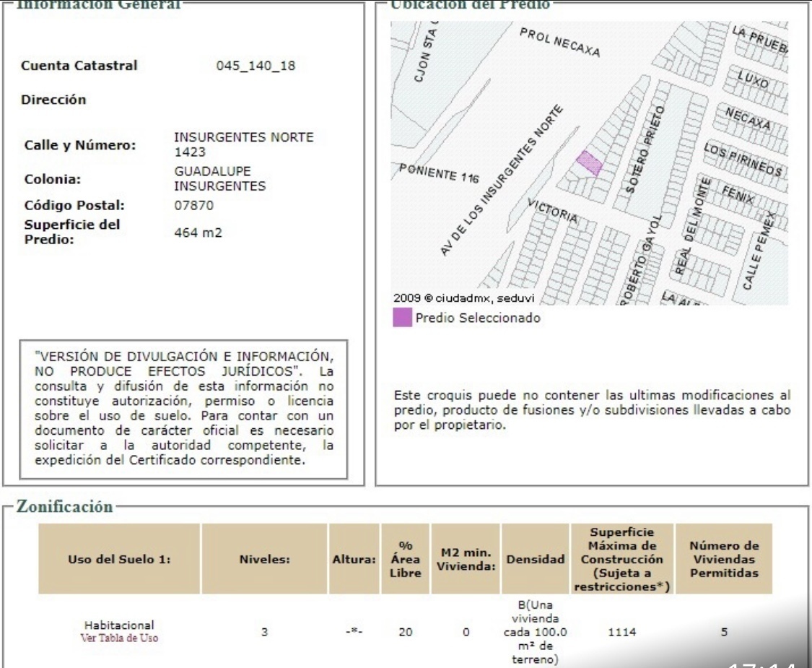Screen dimensions: 812x668
Task: Click the CALLE PEMEX street label on map
Action: click(x=760, y=251)
